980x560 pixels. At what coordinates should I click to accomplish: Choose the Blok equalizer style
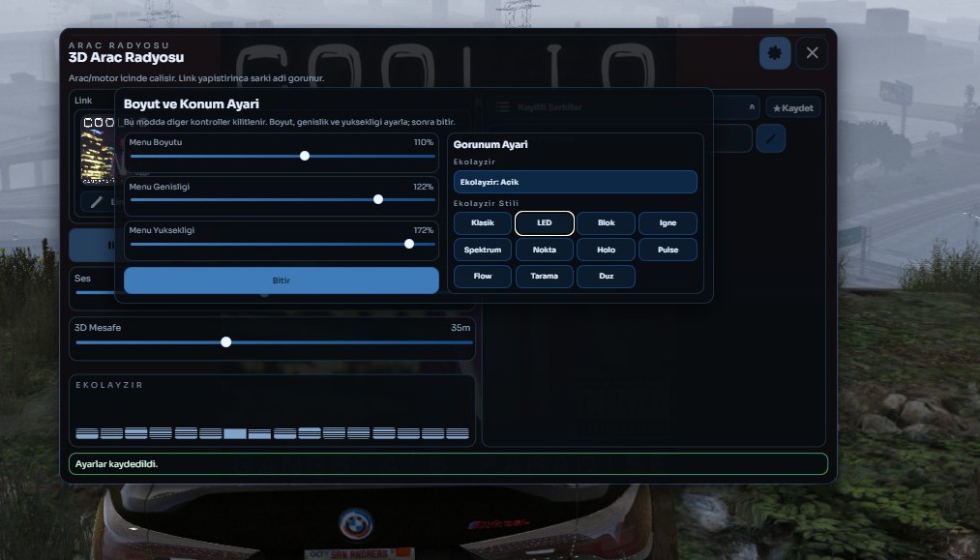tap(606, 223)
